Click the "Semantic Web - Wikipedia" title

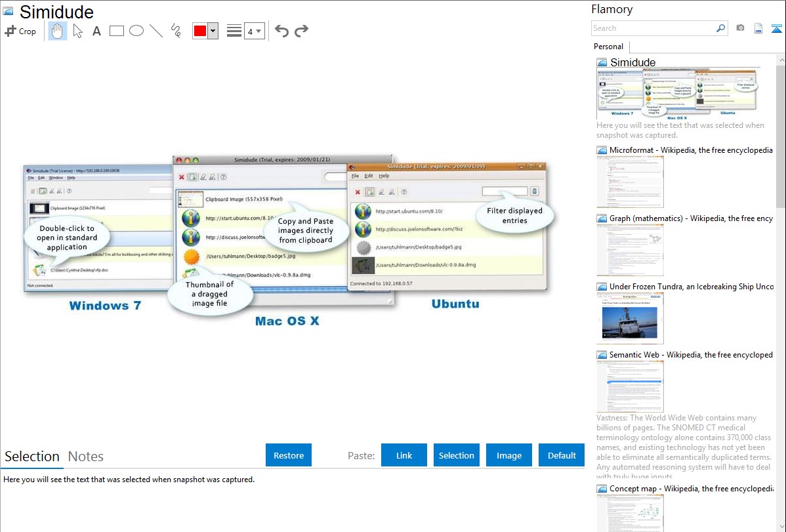pyautogui.click(x=691, y=354)
